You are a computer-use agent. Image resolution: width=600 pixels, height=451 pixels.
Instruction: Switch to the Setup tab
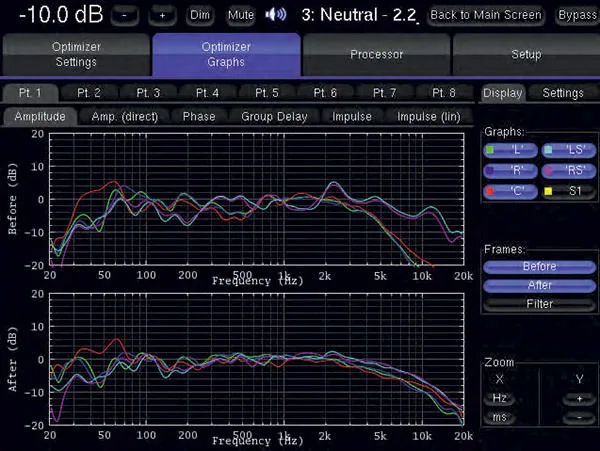pyautogui.click(x=527, y=54)
